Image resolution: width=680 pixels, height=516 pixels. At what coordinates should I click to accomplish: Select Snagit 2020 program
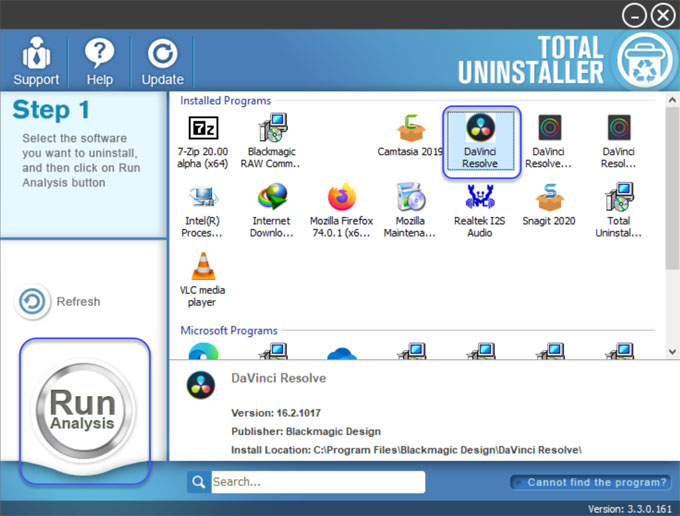(549, 205)
